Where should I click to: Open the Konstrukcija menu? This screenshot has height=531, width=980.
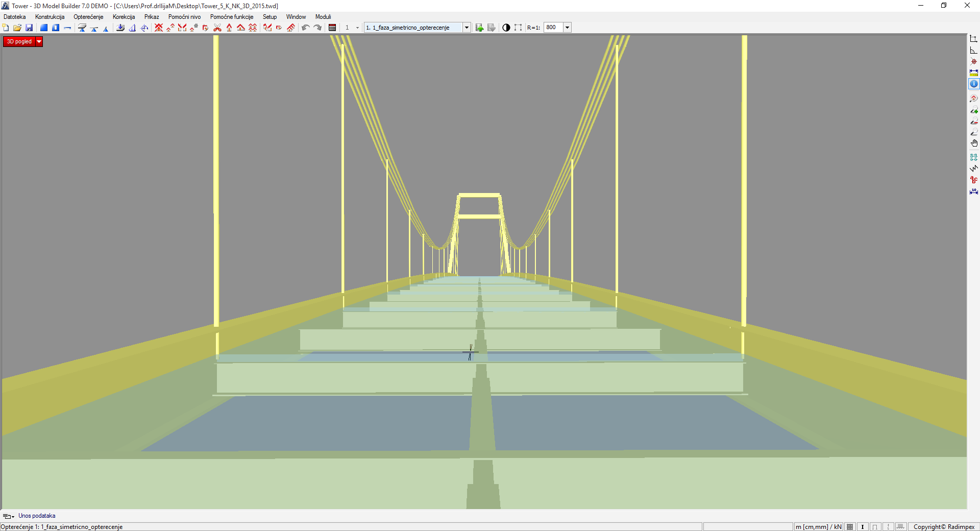coord(50,17)
